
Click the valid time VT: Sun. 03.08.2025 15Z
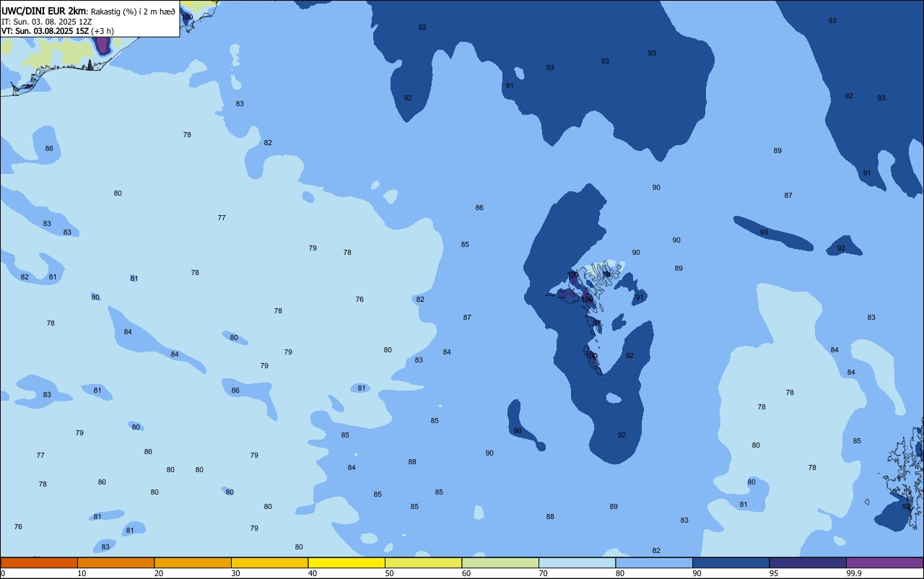pos(45,31)
